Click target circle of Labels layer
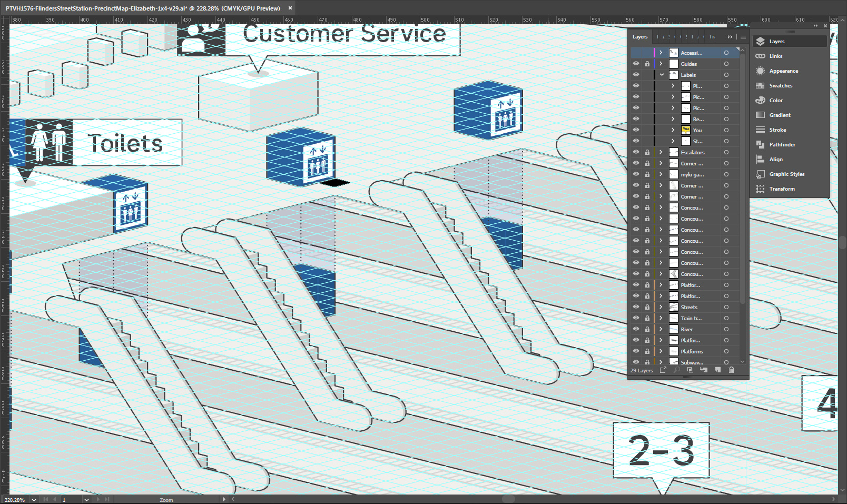Image resolution: width=847 pixels, height=504 pixels. [x=726, y=75]
